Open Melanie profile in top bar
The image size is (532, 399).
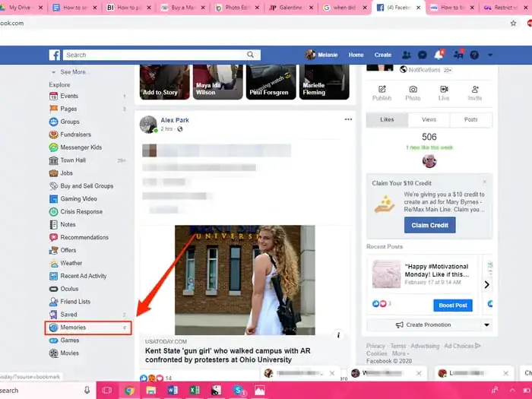[321, 55]
